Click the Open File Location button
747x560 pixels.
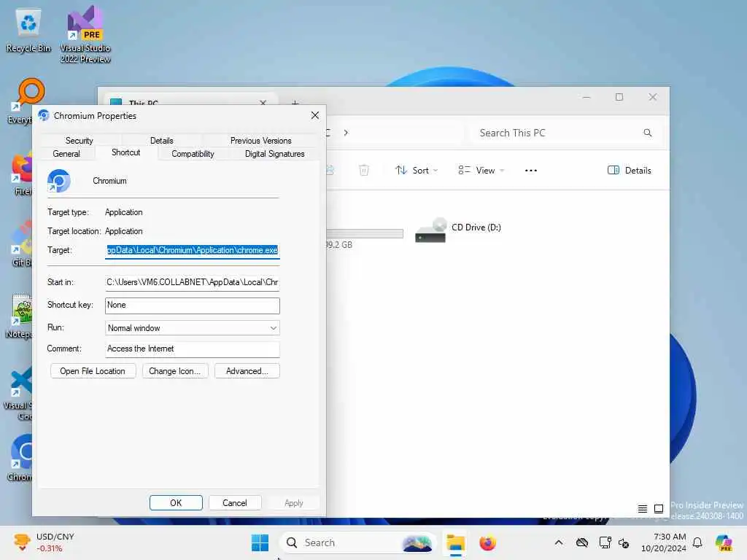[93, 371]
